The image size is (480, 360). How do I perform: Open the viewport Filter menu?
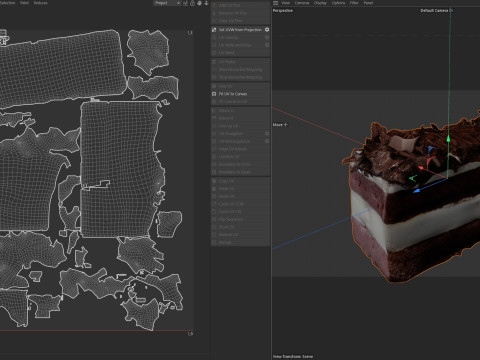point(354,3)
